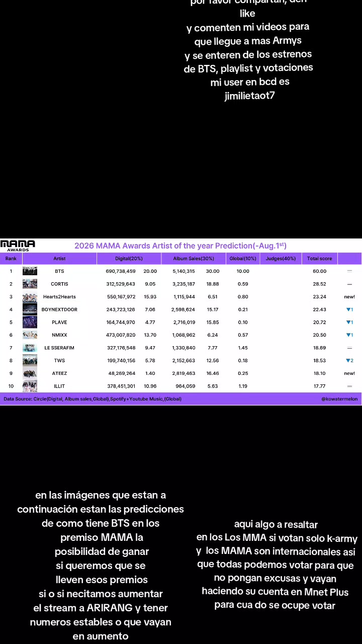Click the rank number 1 cell
Image resolution: width=362 pixels, height=644 pixels.
11,271
